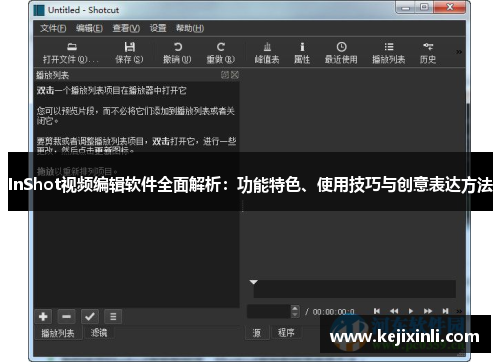Viewport: 500px width, 362px height.
Task: Open the playlist menu button with lines
Action: [x=113, y=316]
